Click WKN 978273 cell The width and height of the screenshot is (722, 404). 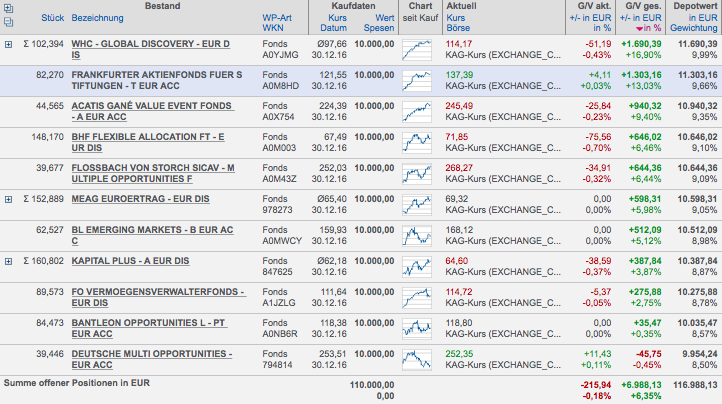(277, 210)
